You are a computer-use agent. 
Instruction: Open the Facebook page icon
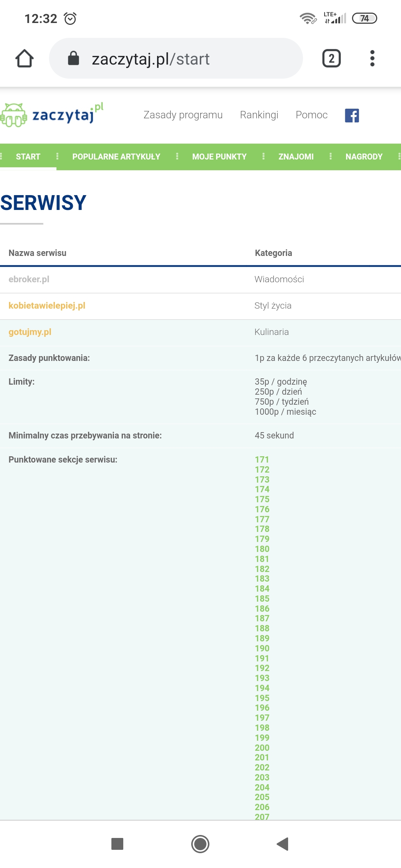pyautogui.click(x=352, y=115)
